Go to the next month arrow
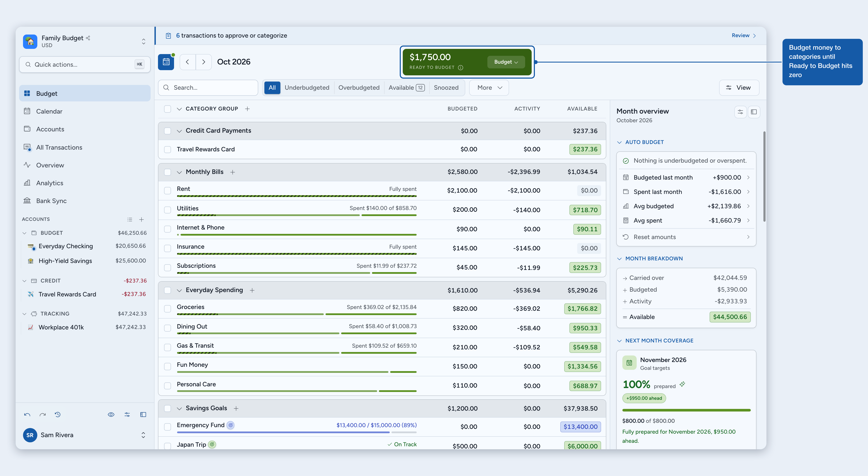Viewport: 868px width, 476px height. coord(204,62)
